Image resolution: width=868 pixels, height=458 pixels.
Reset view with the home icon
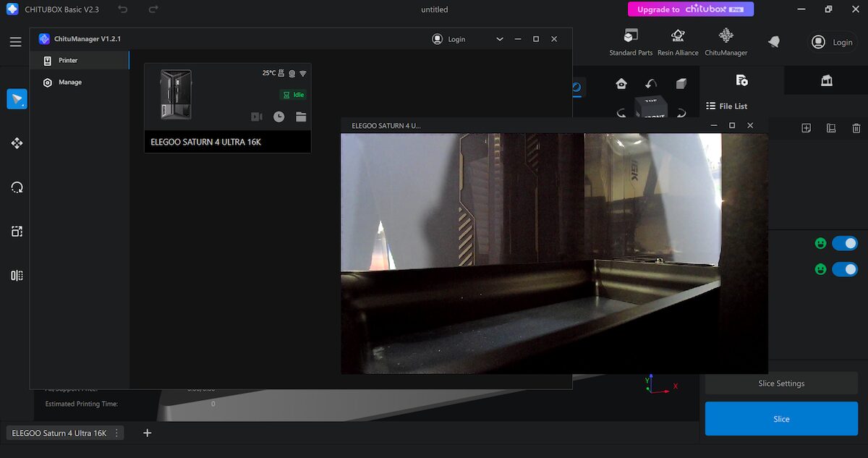coord(621,84)
